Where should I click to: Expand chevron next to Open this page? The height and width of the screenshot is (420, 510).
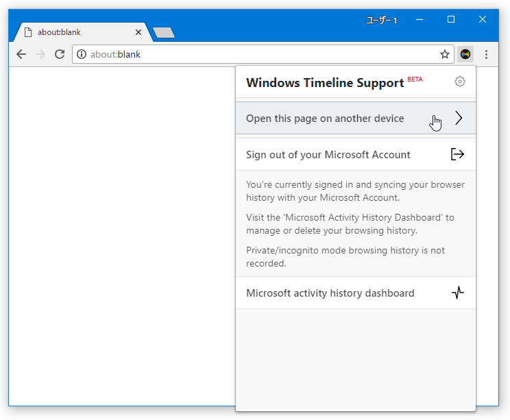(459, 118)
